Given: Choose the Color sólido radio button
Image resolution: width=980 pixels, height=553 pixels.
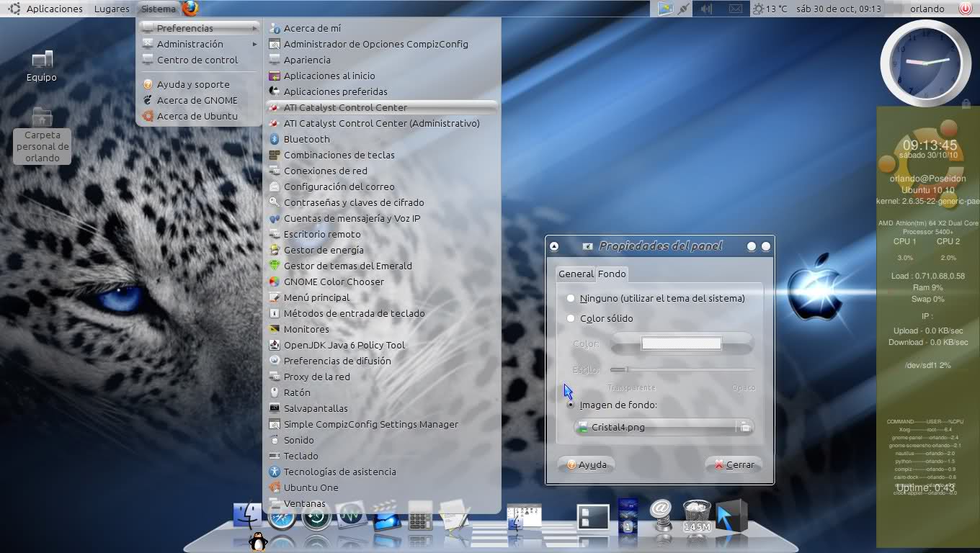Looking at the screenshot, I should pos(571,318).
